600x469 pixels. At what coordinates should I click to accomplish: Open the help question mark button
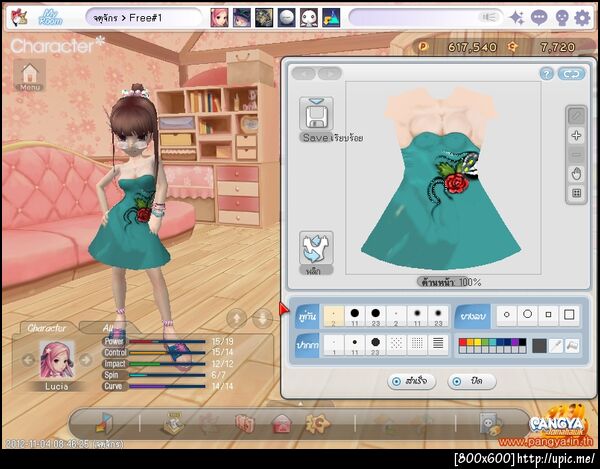(x=546, y=74)
